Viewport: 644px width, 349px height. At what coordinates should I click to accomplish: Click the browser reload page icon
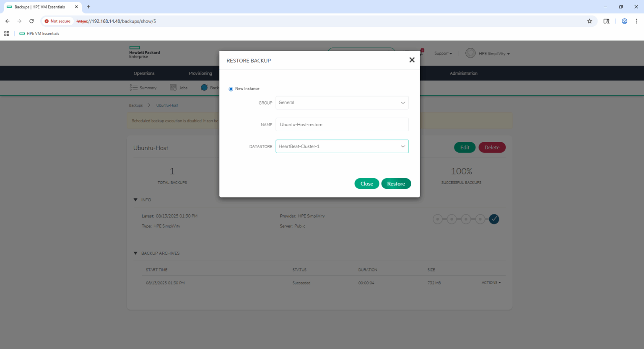tap(31, 21)
